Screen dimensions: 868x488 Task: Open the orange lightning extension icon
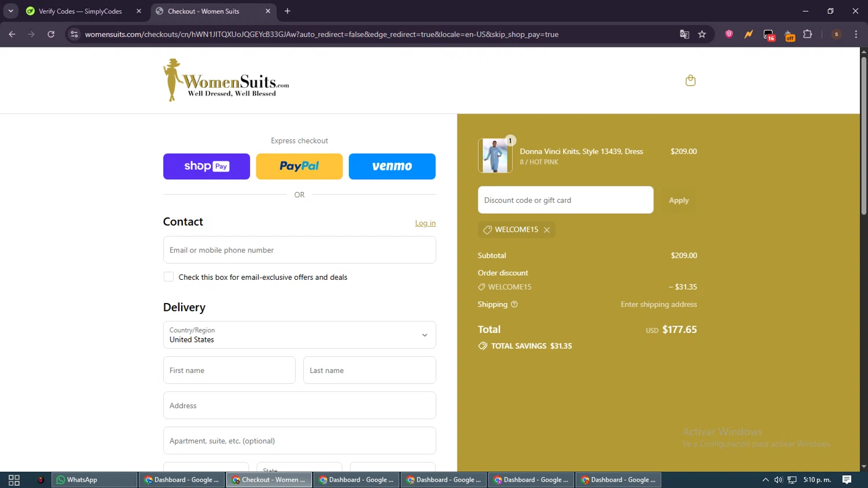pos(749,34)
